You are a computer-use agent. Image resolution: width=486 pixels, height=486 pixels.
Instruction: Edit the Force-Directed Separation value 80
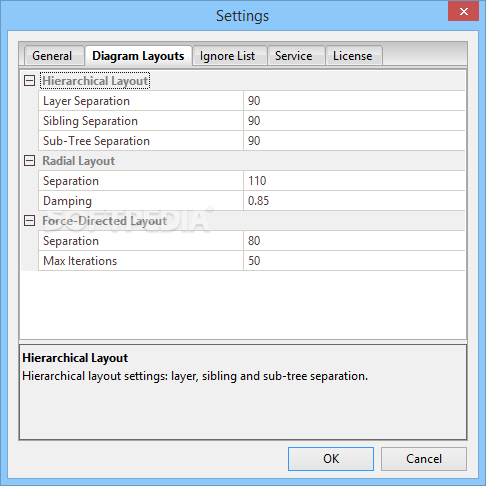click(354, 241)
